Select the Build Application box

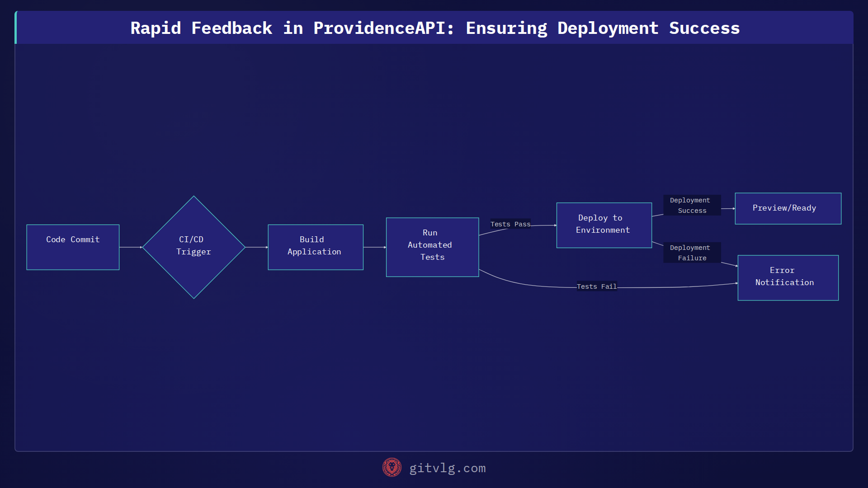316,247
